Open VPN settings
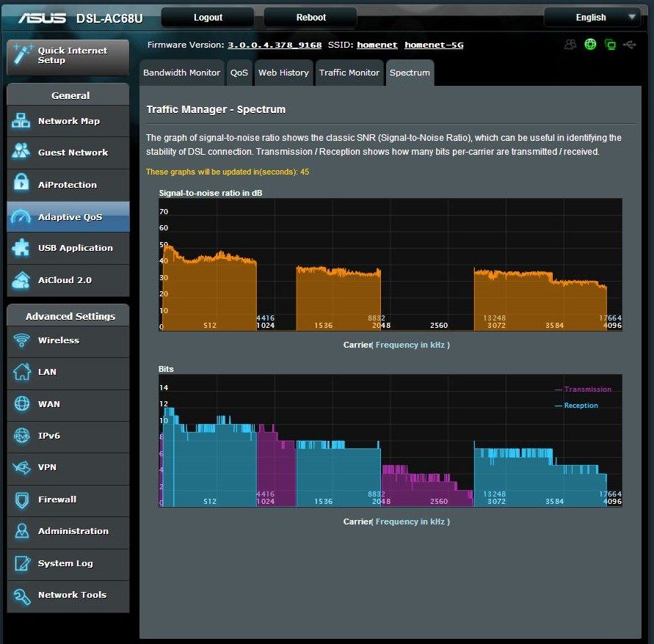Image resolution: width=654 pixels, height=644 pixels. [68, 468]
